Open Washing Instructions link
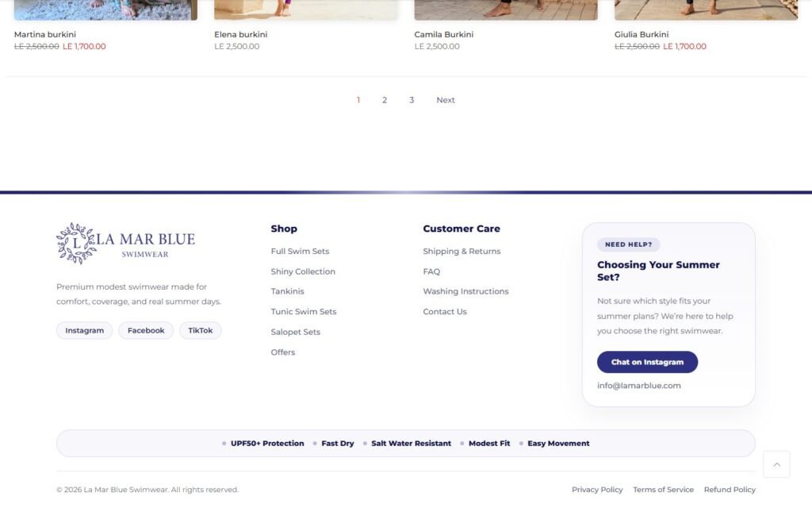The width and height of the screenshot is (812, 508). pos(465,291)
